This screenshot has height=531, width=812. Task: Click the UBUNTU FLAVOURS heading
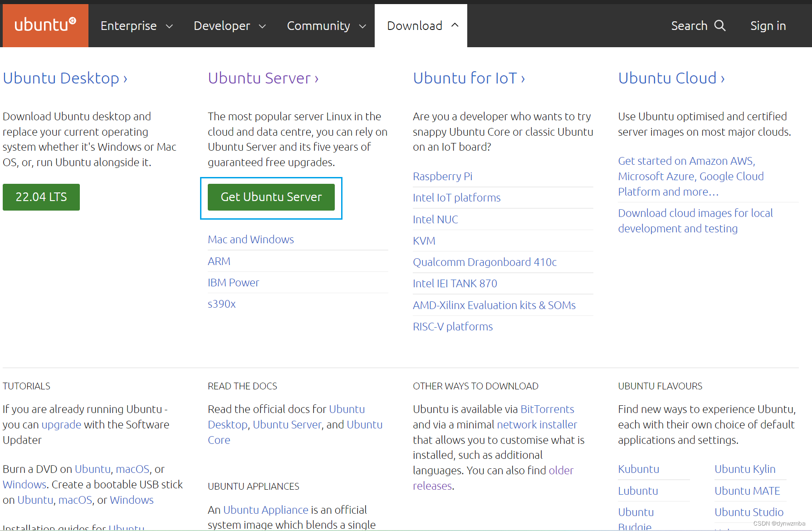pyautogui.click(x=660, y=386)
